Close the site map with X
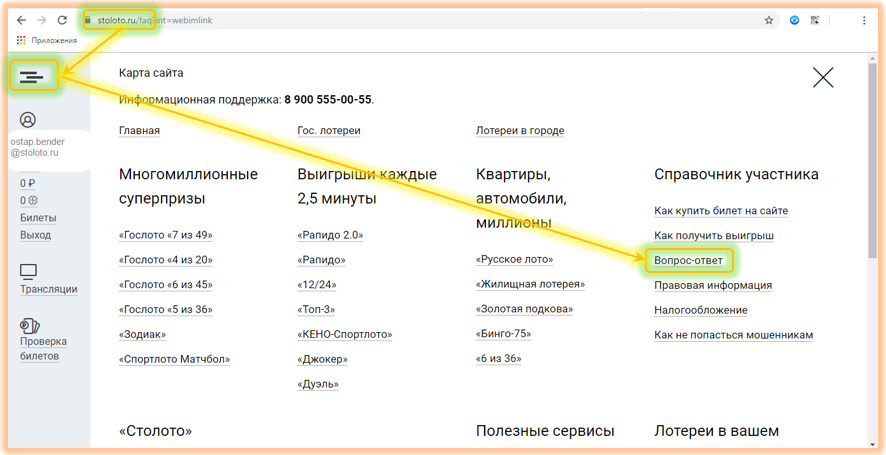Viewport: 886px width, 455px height. coord(823,77)
